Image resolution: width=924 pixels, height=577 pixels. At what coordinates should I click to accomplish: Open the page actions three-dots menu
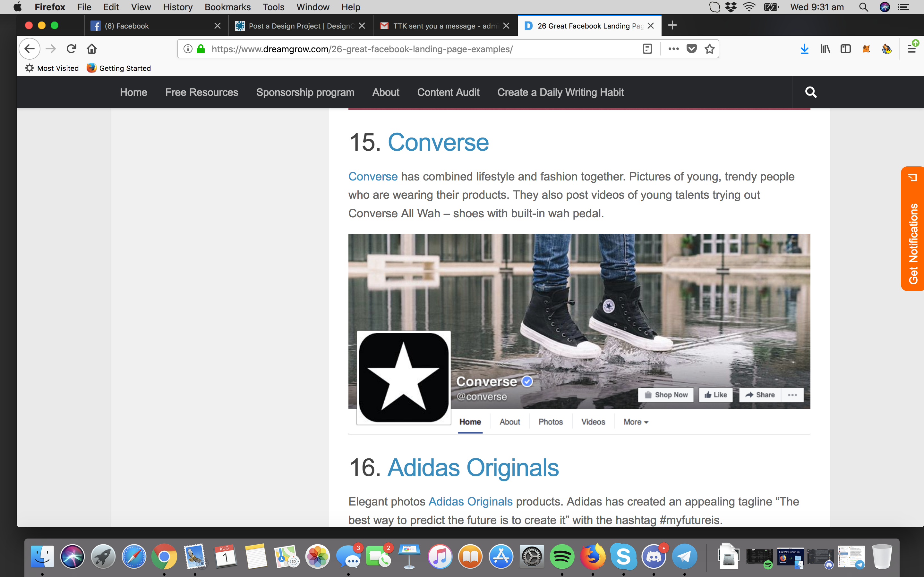click(673, 49)
